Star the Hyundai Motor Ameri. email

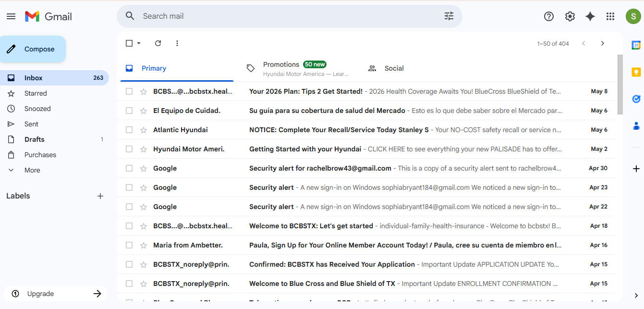[x=144, y=149]
